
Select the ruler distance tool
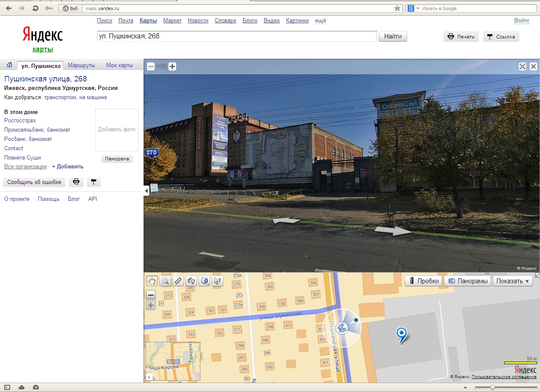click(178, 281)
